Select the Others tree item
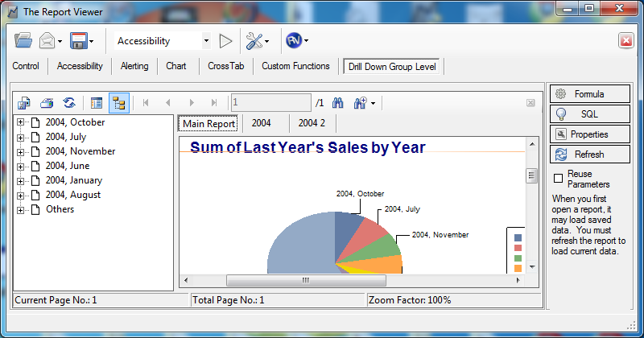Viewport: 644px width, 338px height. [x=60, y=209]
